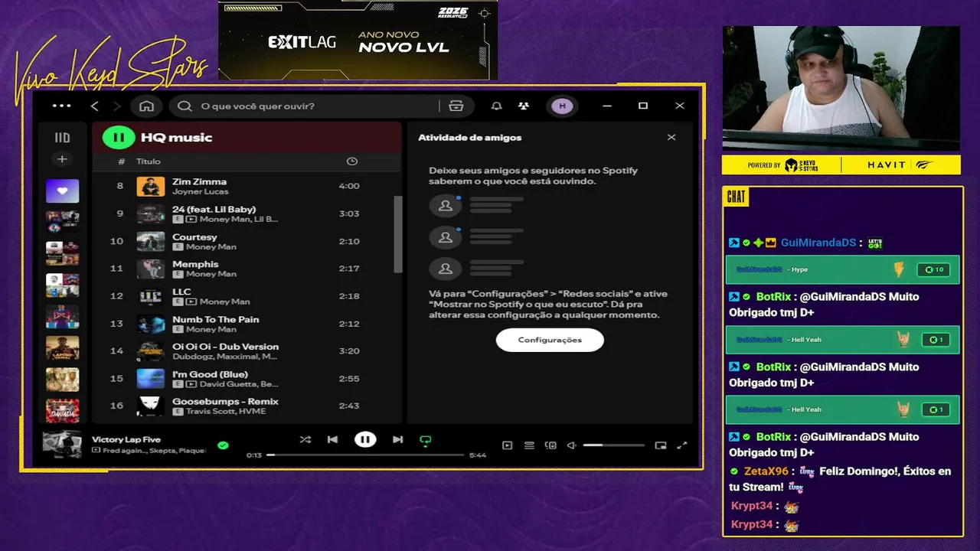
Task: Open artist Travis Scott, HVME link
Action: tap(225, 412)
